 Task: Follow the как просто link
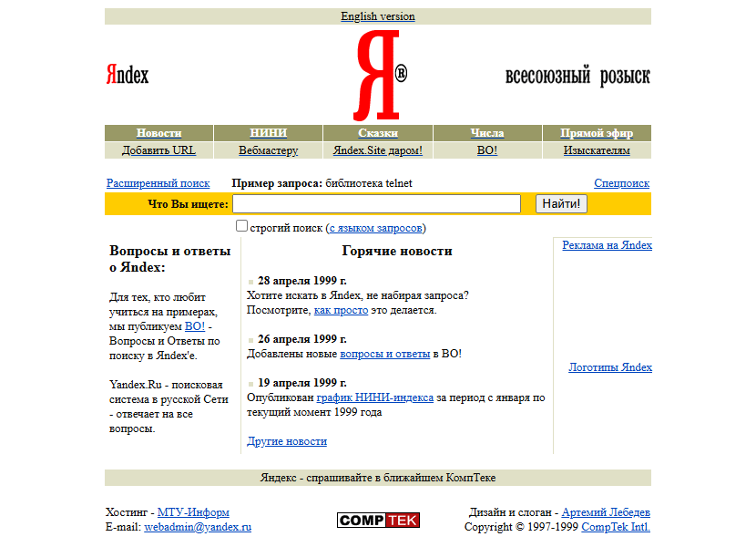click(x=341, y=310)
